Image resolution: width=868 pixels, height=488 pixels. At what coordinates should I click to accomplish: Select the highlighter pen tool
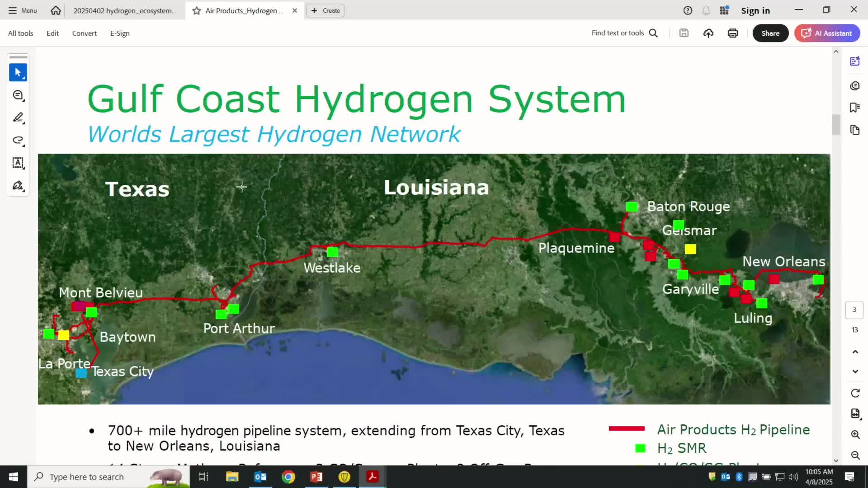click(x=18, y=117)
